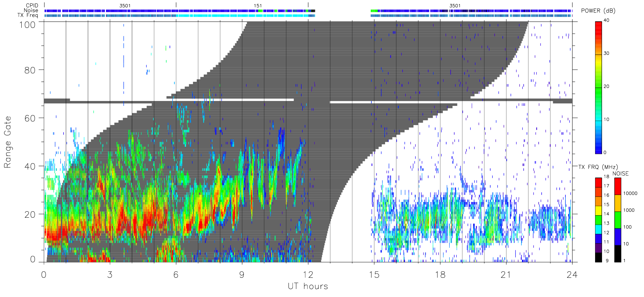This screenshot has height=297, width=644.
Task: Click the CPID value 151
Action: tap(258, 6)
